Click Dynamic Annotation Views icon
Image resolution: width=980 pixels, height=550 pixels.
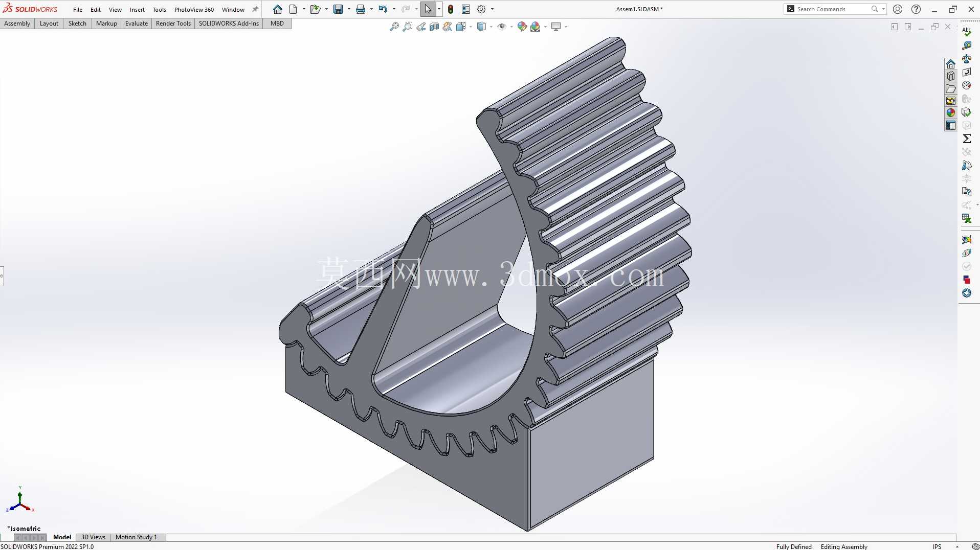coord(448,27)
